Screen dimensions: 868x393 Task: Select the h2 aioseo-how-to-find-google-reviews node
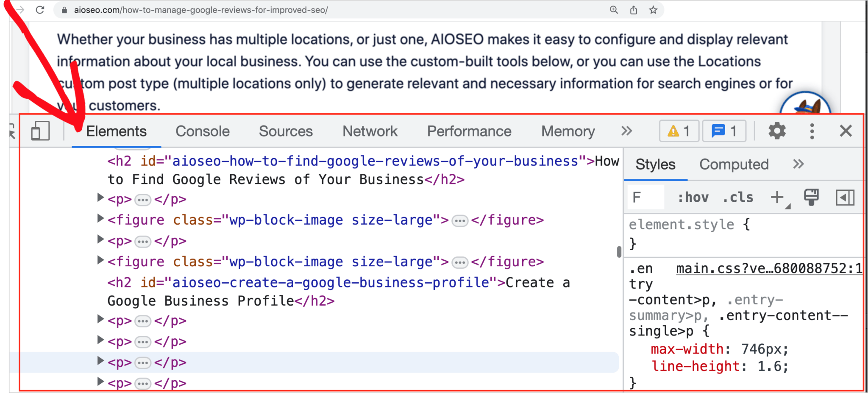tap(363, 170)
